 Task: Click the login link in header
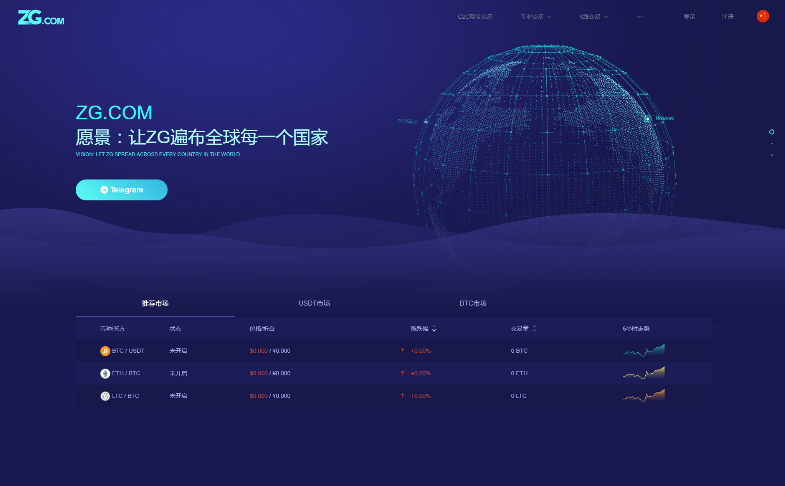pos(689,17)
